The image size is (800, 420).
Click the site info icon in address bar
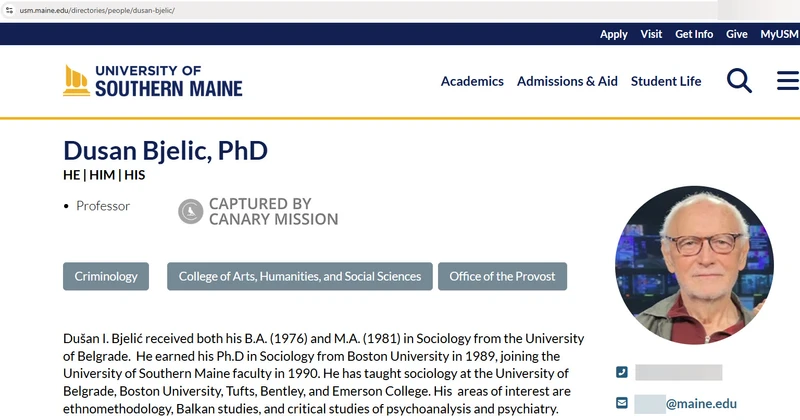[9, 10]
